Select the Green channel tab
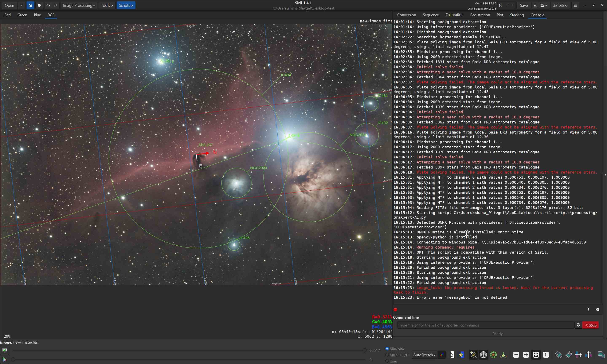 22,15
